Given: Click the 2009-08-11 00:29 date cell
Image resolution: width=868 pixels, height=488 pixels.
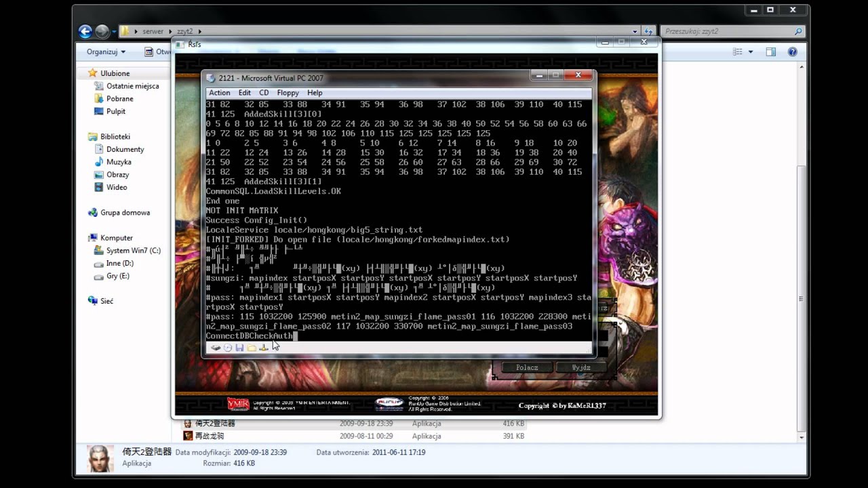Looking at the screenshot, I should 366,436.
